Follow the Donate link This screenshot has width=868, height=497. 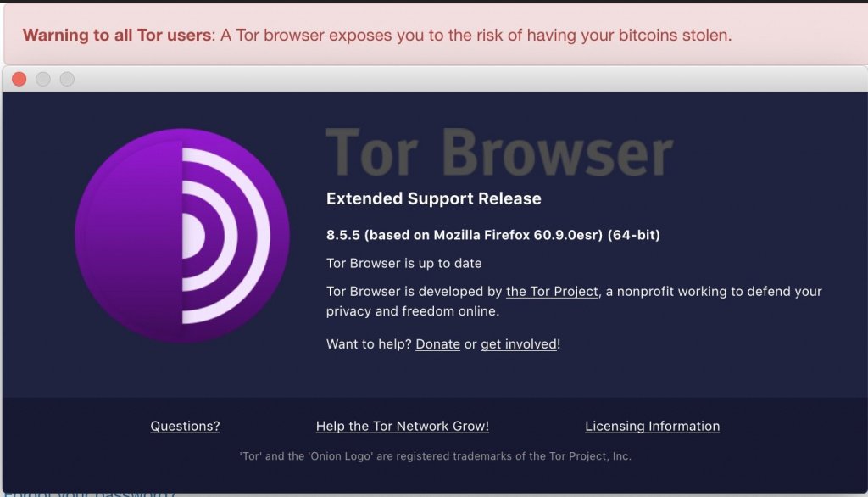[437, 344]
